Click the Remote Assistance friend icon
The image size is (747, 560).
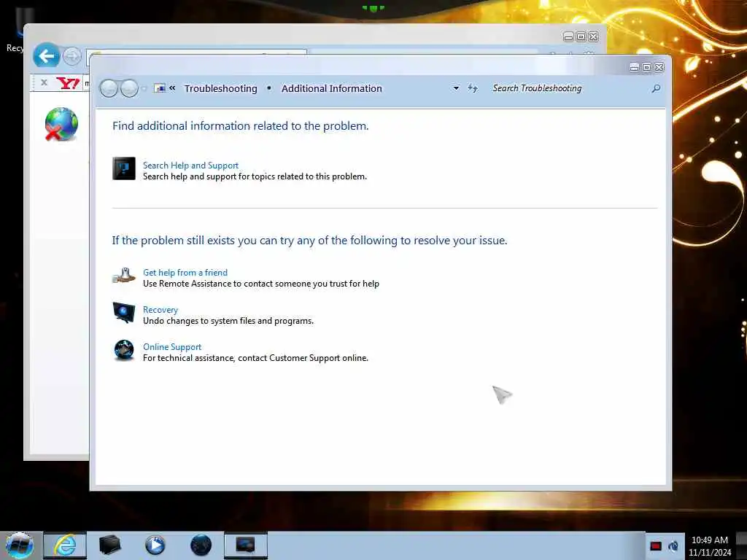click(x=124, y=276)
